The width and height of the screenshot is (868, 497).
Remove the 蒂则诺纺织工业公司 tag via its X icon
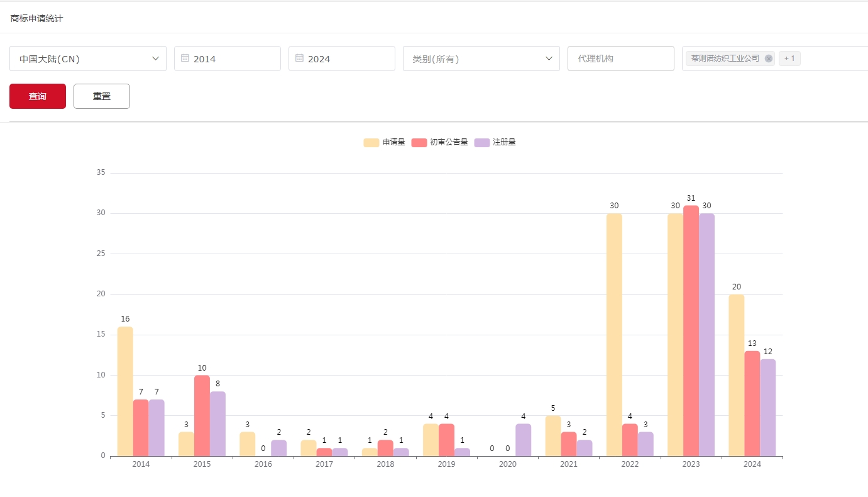pos(769,59)
